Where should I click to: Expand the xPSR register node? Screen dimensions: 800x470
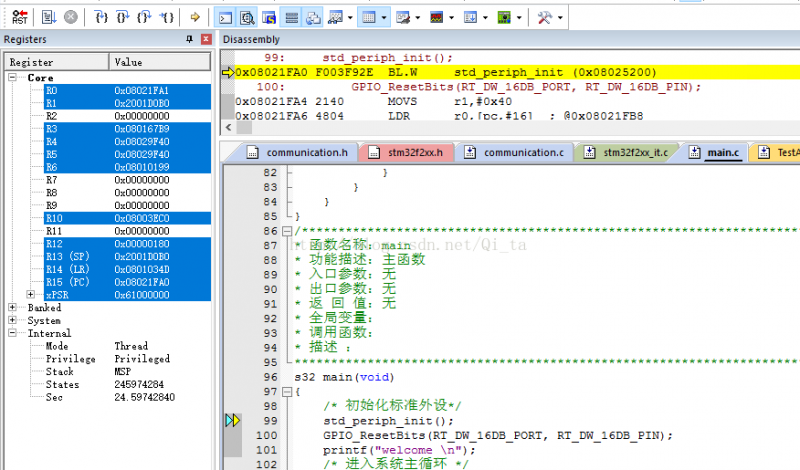pos(31,295)
